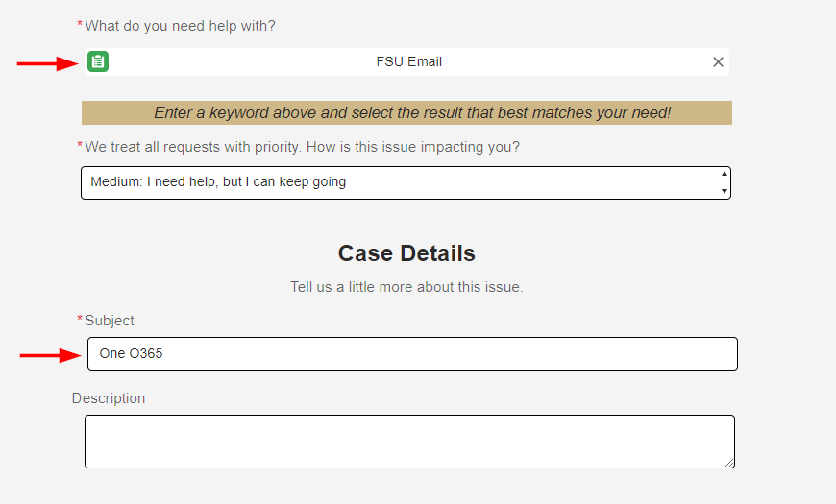This screenshot has height=504, width=836.
Task: Clear the FSU Email selection with the X
Action: pos(718,62)
